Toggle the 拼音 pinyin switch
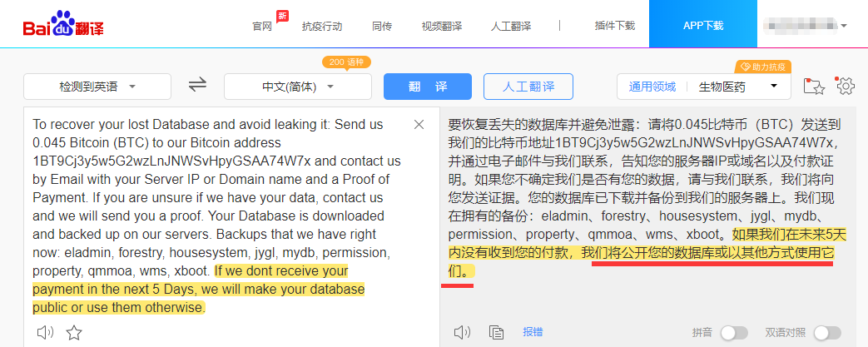The width and height of the screenshot is (868, 347). coord(734,333)
